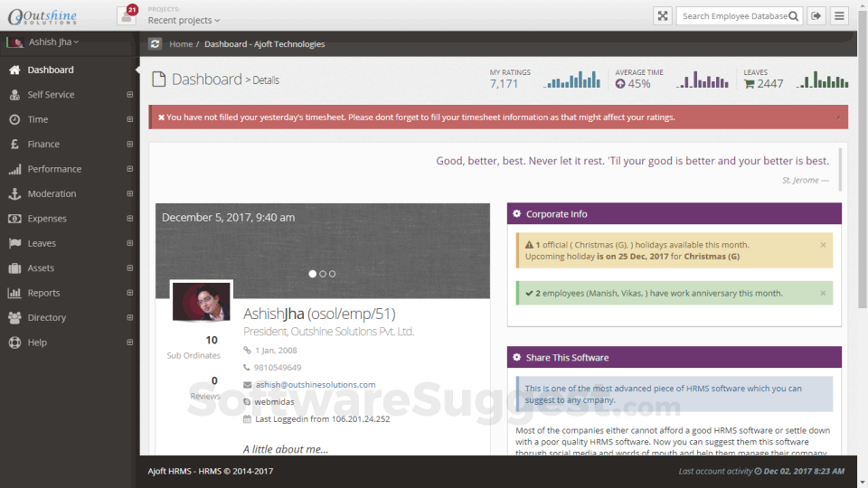Go to Home breadcrumb link
Image resolution: width=868 pixels, height=488 pixels.
tap(181, 43)
